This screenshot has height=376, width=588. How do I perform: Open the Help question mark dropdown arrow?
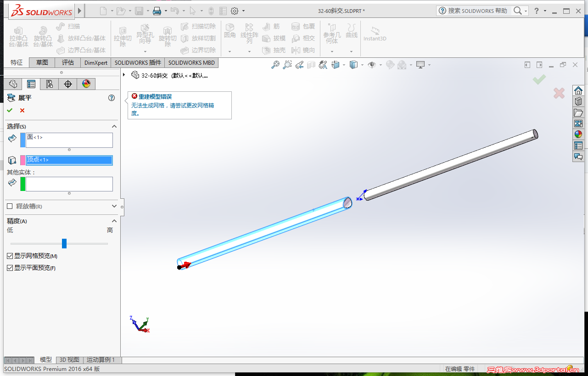coord(545,11)
